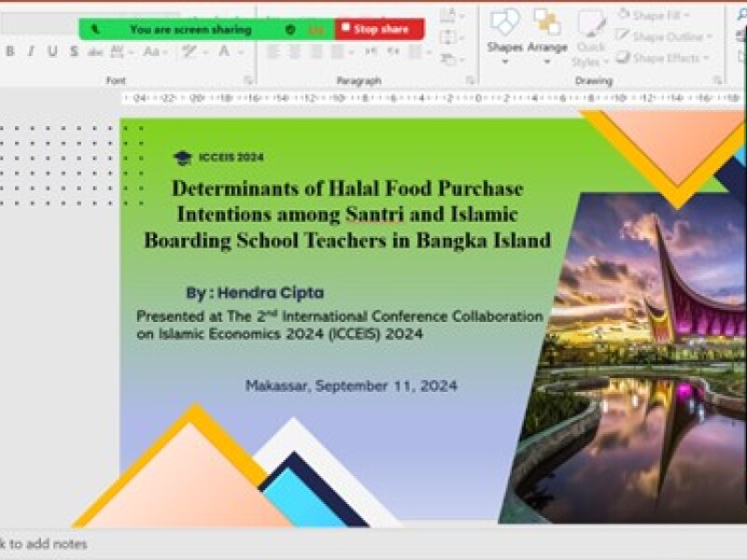Select the slide title text box

[x=346, y=214]
